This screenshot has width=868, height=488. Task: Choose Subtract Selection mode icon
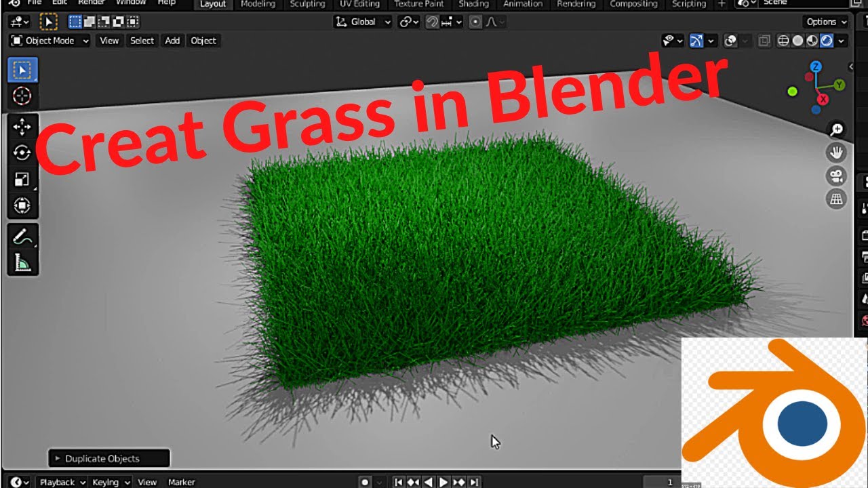tap(104, 22)
